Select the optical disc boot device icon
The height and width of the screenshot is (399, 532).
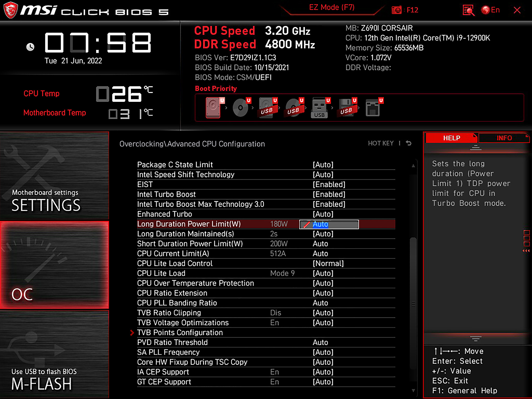coord(241,108)
